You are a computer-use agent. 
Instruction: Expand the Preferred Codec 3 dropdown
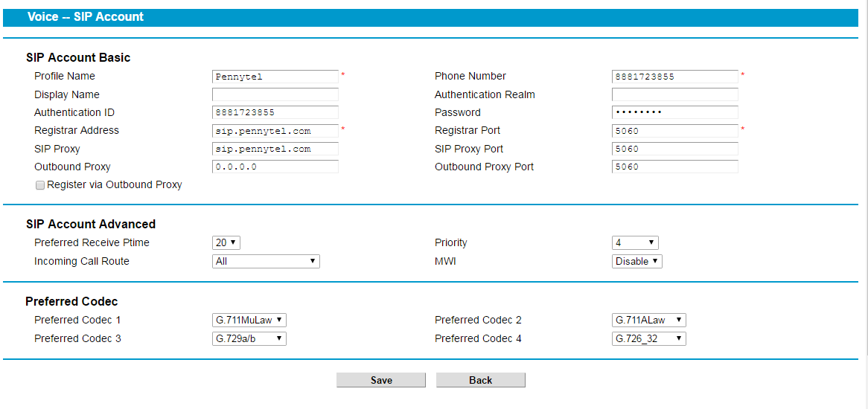click(249, 338)
